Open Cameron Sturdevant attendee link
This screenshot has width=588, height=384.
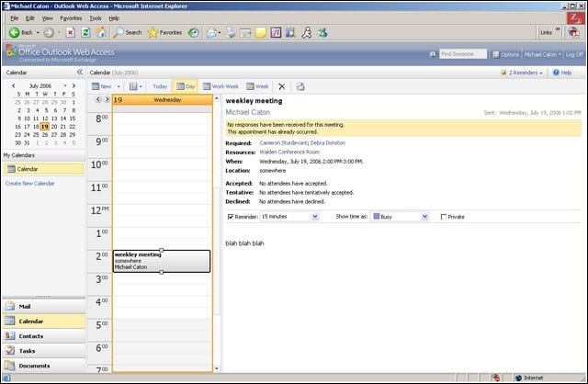(284, 143)
